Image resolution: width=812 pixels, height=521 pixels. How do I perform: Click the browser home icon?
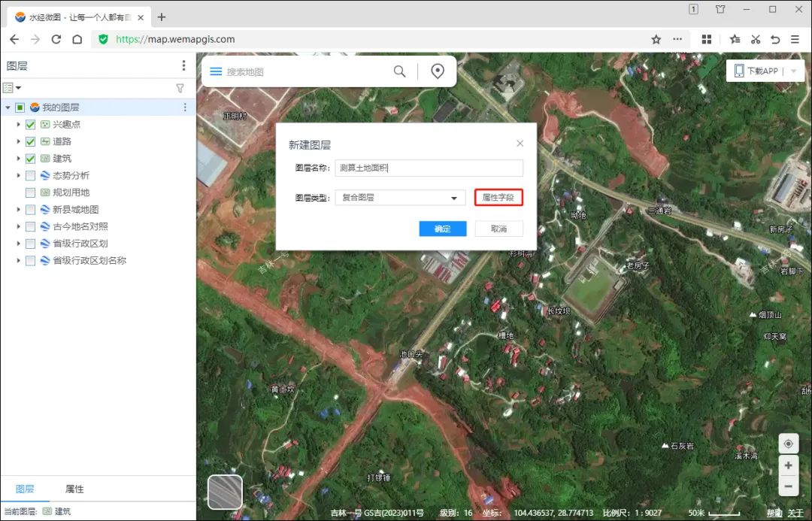(77, 39)
